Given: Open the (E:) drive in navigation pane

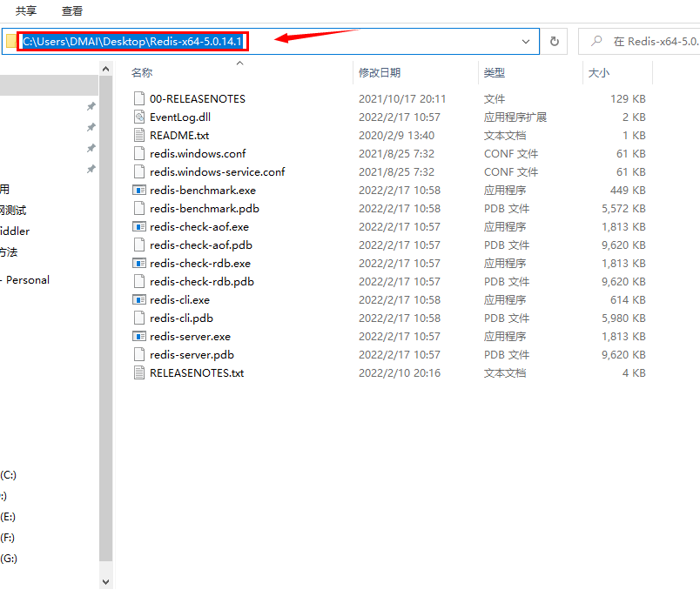Looking at the screenshot, I should click(x=8, y=517).
